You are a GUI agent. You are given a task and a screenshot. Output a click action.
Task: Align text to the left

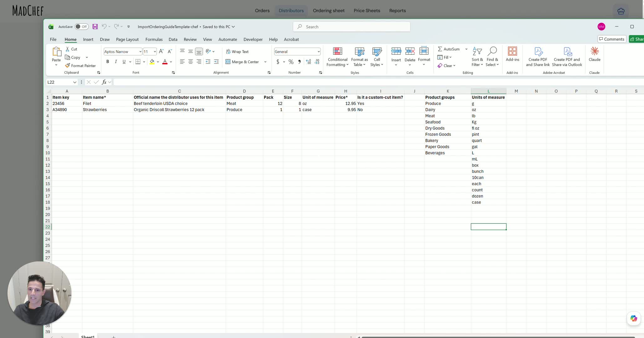pyautogui.click(x=182, y=62)
